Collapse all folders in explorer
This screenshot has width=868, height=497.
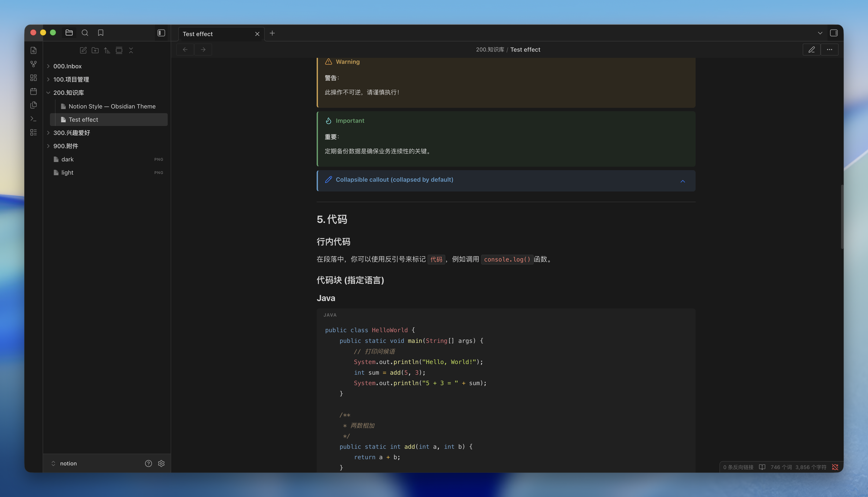(x=131, y=51)
